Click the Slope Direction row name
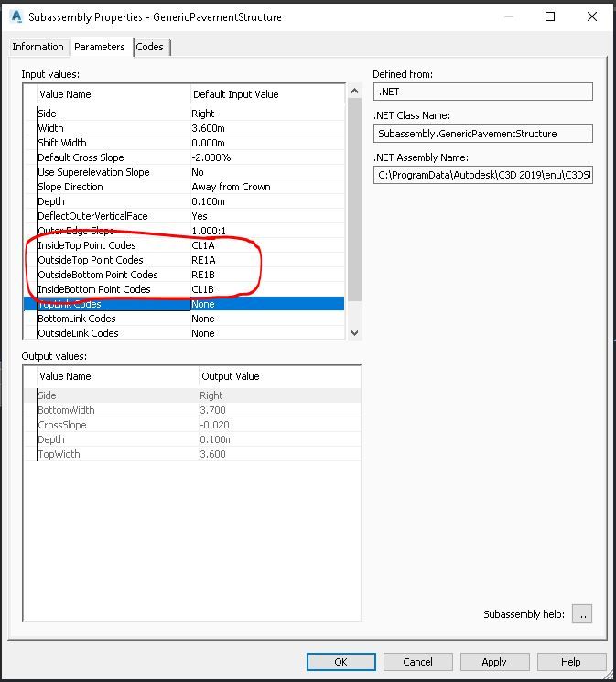This screenshot has width=616, height=682. pyautogui.click(x=70, y=187)
